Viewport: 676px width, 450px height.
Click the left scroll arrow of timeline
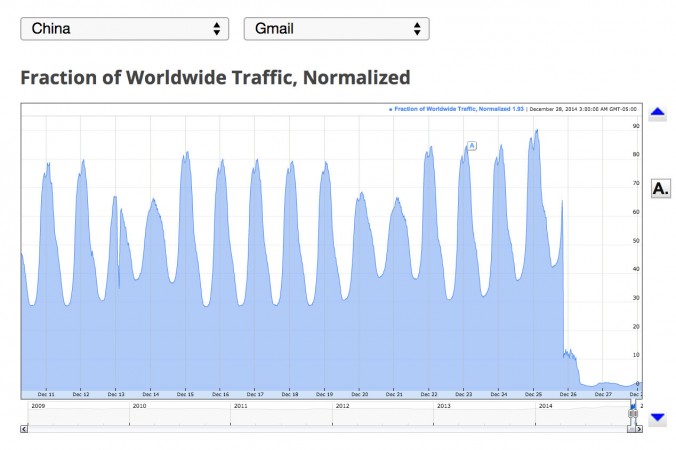25,428
